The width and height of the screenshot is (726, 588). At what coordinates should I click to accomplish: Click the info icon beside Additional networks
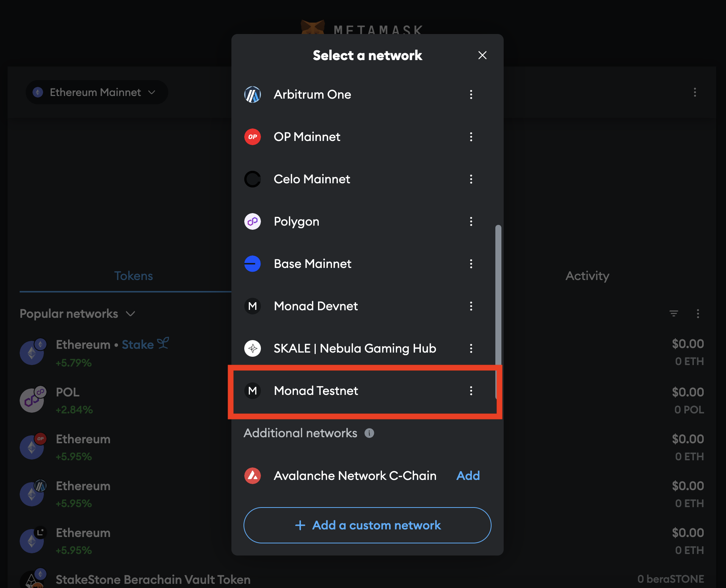[370, 433]
